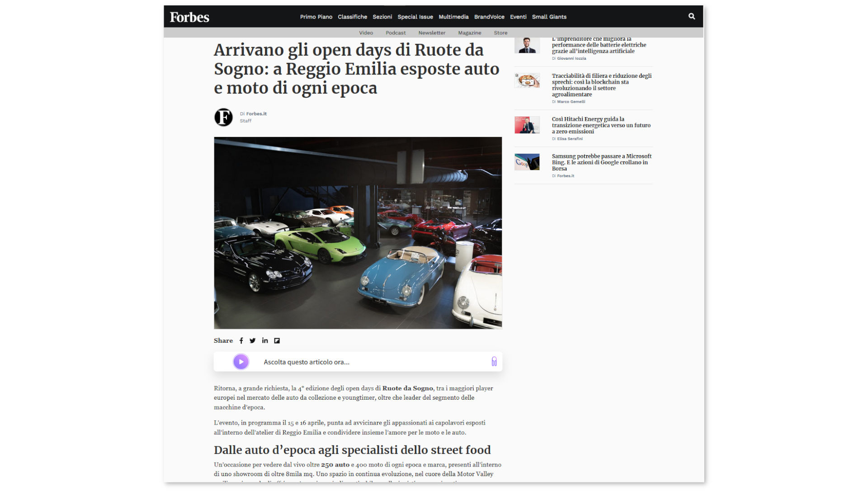This screenshot has height=491, width=868.
Task: Open the Newsletter link
Action: click(x=432, y=33)
